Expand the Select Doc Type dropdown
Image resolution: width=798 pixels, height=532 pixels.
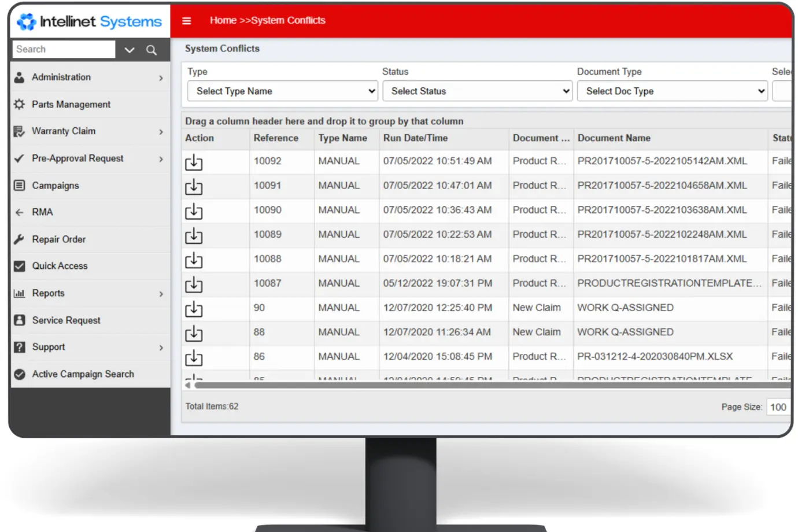pos(673,91)
